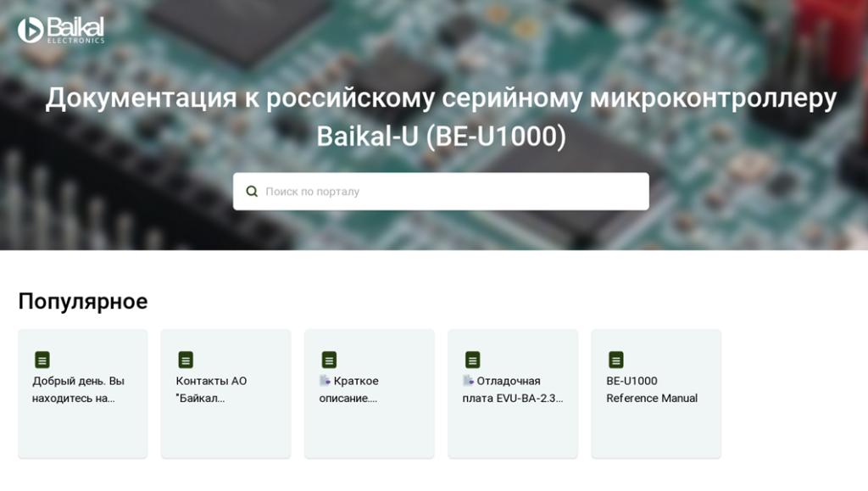
Task: Click the 'Популярное' section heading
Action: (83, 301)
